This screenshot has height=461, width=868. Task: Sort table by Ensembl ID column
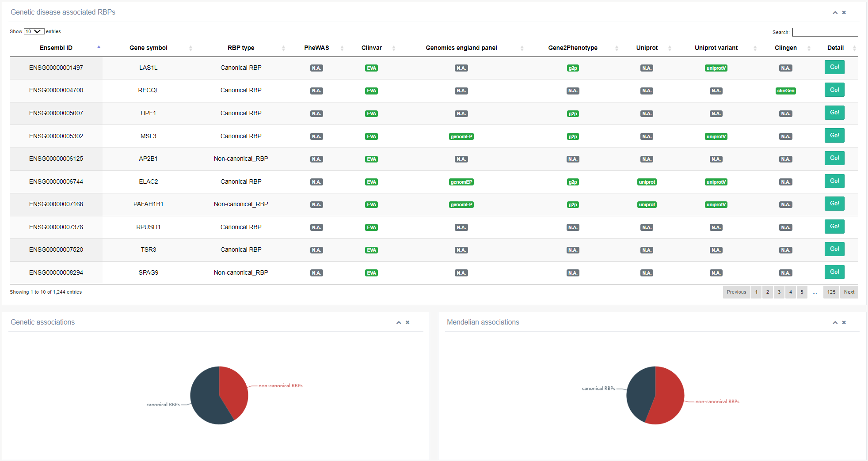coord(56,48)
